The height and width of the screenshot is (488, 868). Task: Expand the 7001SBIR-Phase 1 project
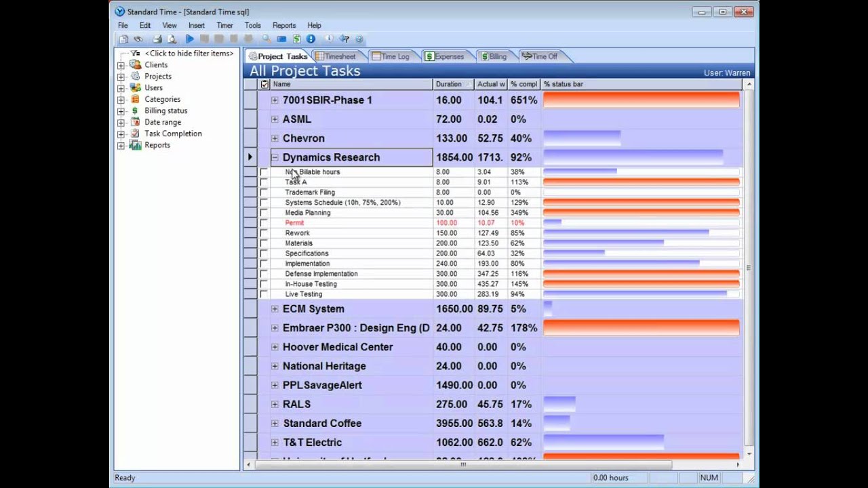click(x=275, y=100)
